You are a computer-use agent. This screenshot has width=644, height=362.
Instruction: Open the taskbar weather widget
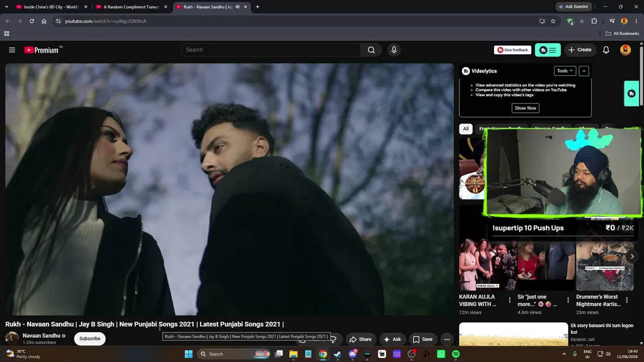23,354
